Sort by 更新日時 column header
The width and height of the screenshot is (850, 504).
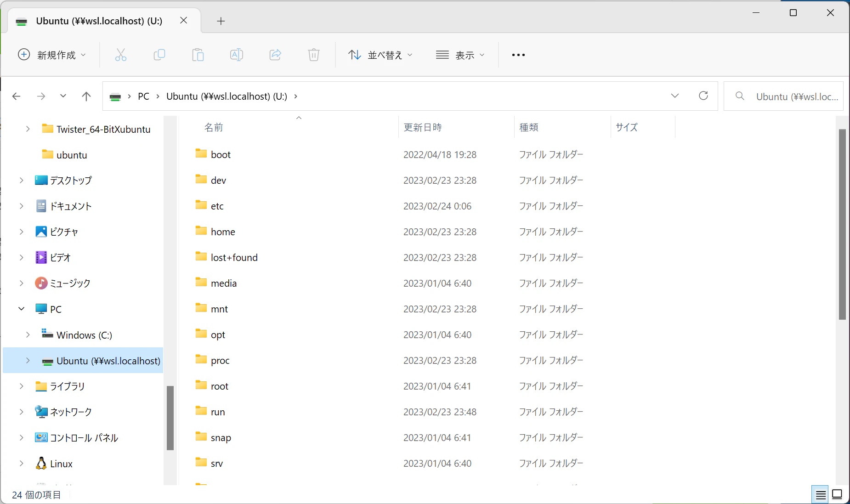click(423, 127)
